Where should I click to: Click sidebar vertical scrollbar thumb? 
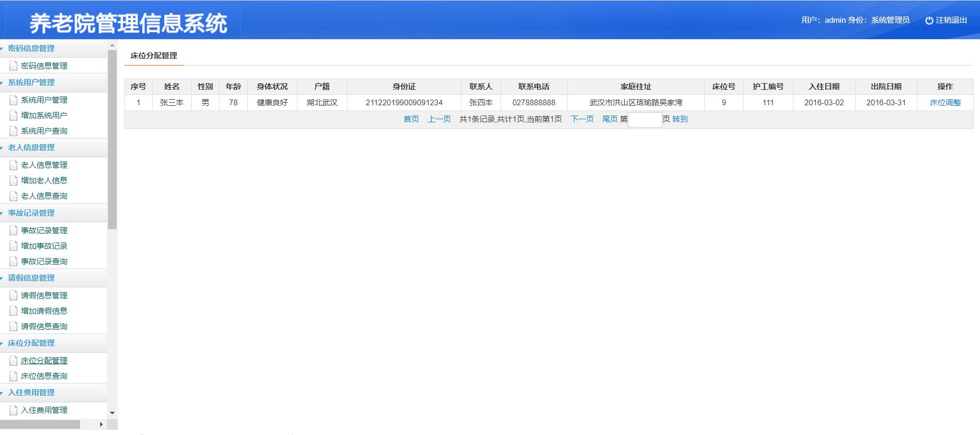pos(112,139)
